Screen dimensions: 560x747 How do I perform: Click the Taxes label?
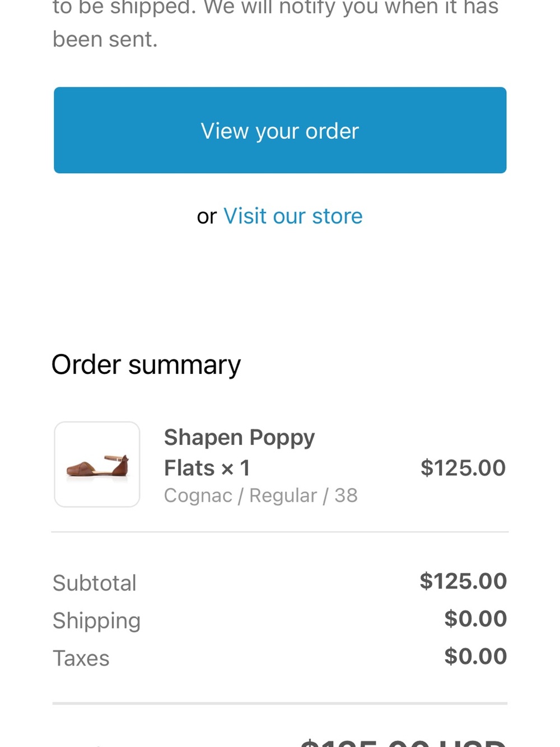(x=81, y=658)
